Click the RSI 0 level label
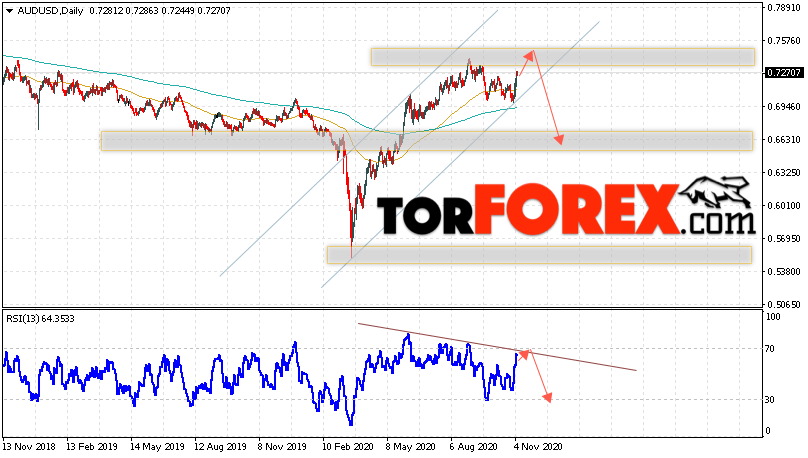The height and width of the screenshot is (458, 808). click(x=768, y=431)
